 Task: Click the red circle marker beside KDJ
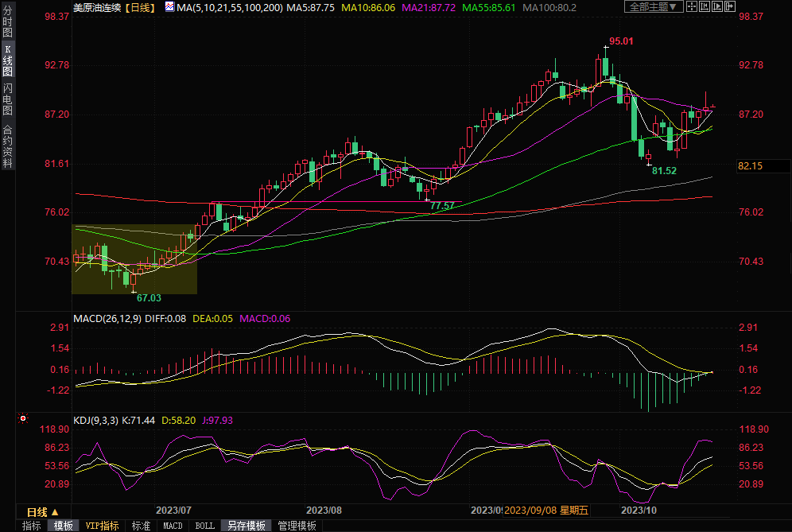(23, 418)
